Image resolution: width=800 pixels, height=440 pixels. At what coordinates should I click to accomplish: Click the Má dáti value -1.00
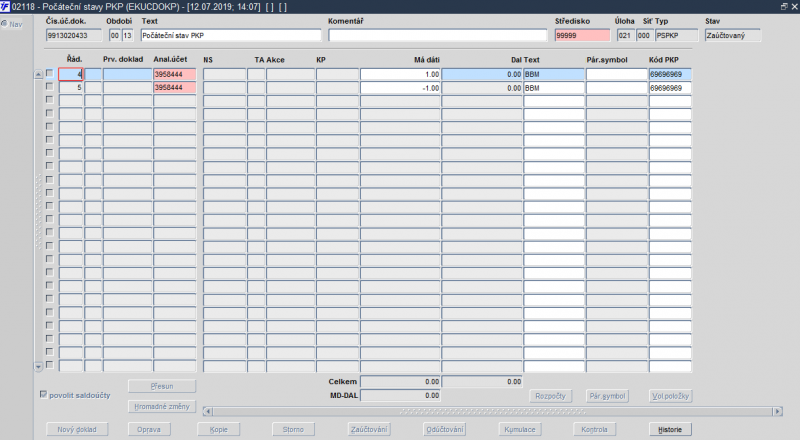point(401,88)
